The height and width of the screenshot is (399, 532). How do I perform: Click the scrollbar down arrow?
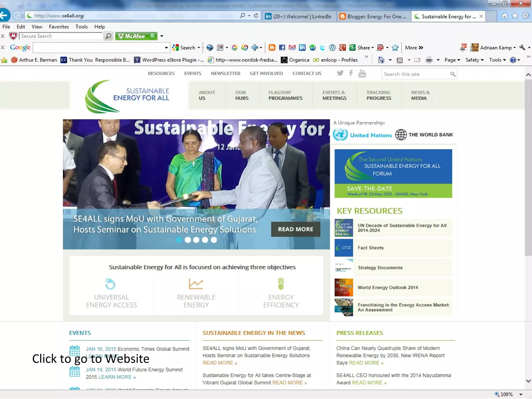click(x=528, y=381)
